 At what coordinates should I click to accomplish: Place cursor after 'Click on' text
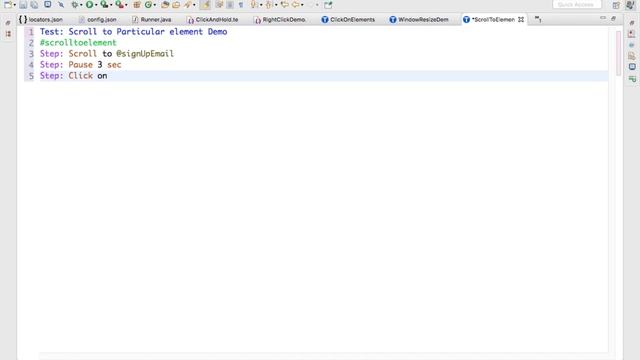[x=108, y=76]
